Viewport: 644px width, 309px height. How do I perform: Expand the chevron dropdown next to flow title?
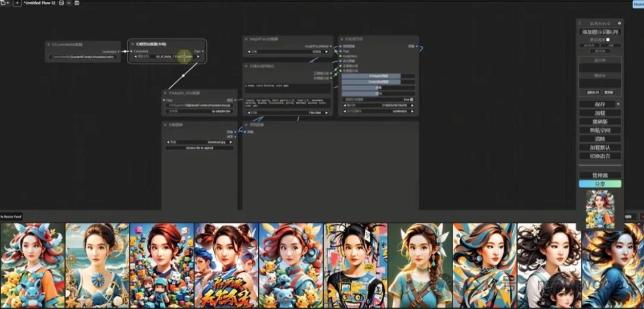pyautogui.click(x=69, y=3)
